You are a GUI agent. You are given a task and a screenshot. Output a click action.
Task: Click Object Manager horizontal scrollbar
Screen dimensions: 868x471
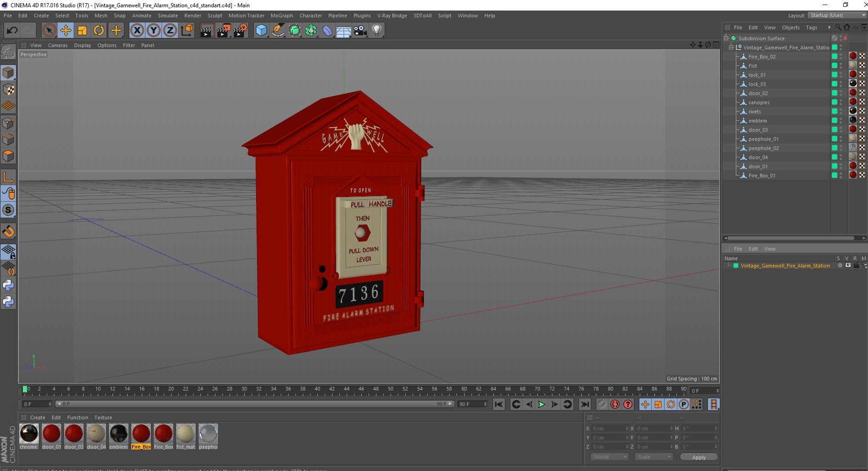790,238
